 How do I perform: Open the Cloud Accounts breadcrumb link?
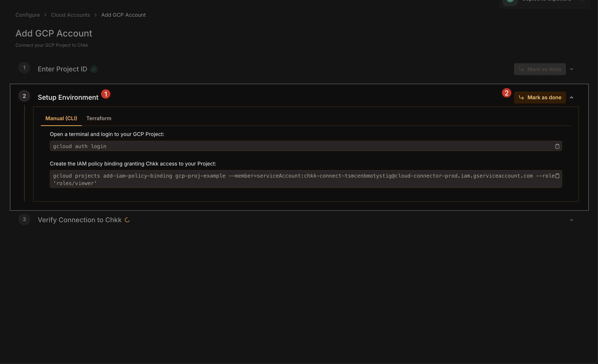(x=70, y=15)
